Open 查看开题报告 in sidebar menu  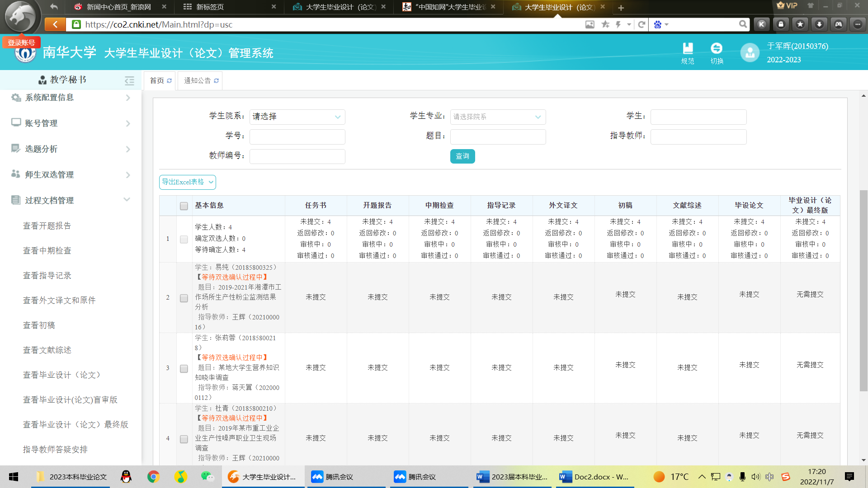tap(47, 226)
